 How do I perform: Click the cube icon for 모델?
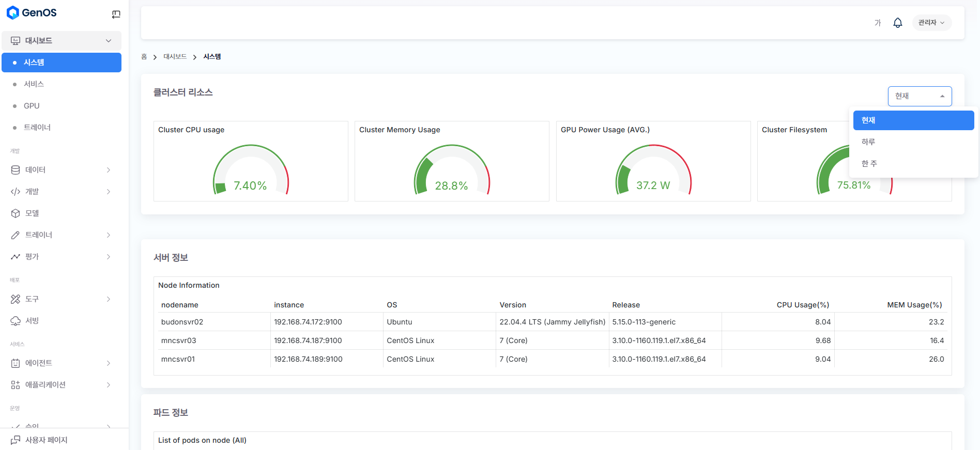16,213
